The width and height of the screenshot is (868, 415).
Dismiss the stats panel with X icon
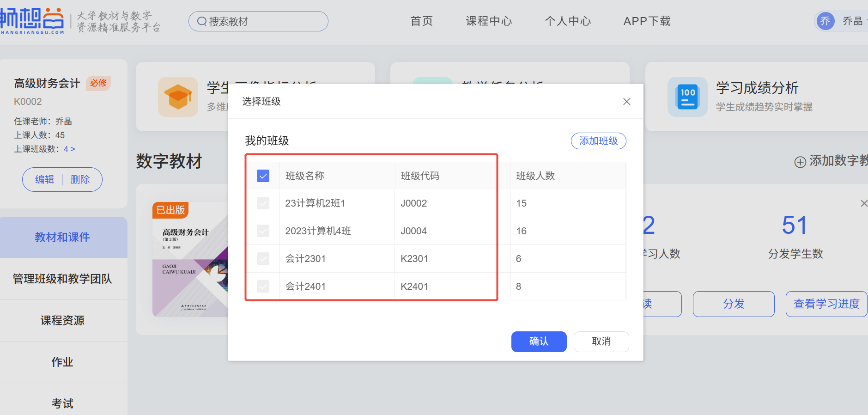pos(863,203)
